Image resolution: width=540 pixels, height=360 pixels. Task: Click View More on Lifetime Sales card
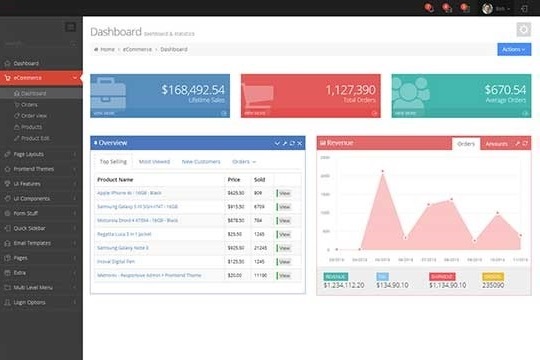point(104,113)
